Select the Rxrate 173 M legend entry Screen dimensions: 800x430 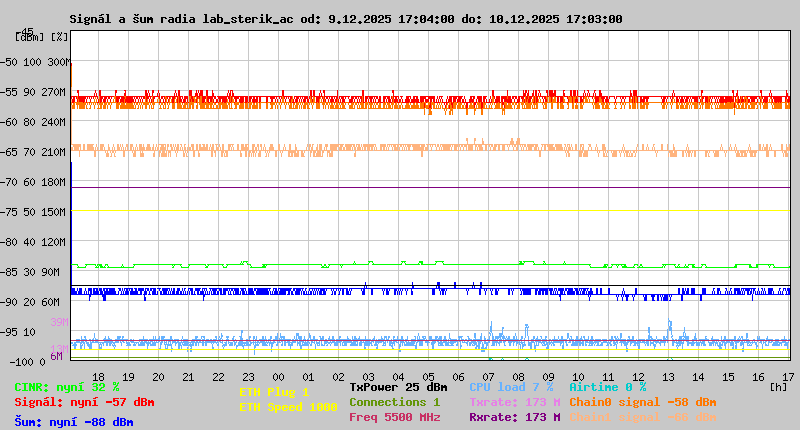pos(514,417)
